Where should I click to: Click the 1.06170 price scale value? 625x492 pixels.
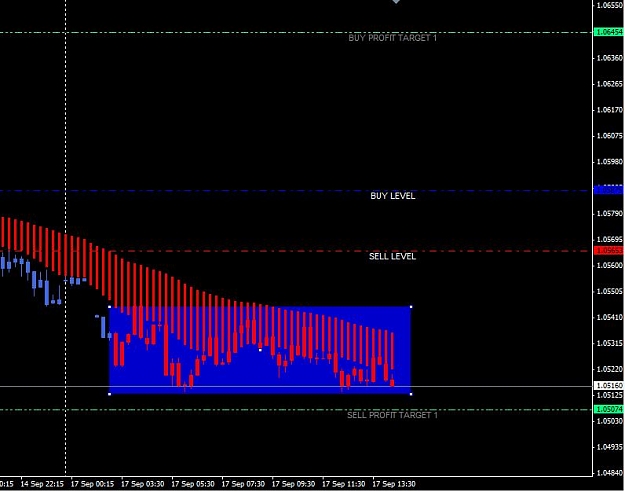coord(609,110)
